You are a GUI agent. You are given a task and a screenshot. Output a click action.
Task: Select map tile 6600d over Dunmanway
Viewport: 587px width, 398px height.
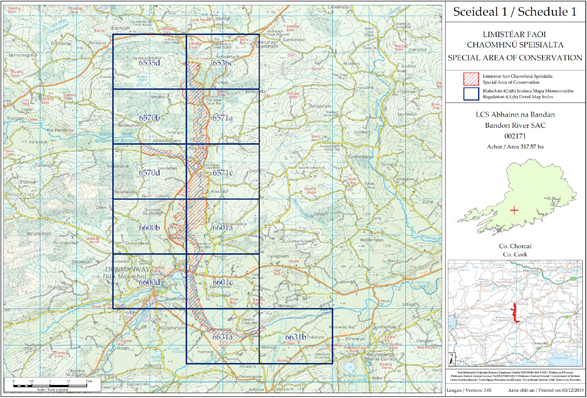149,282
